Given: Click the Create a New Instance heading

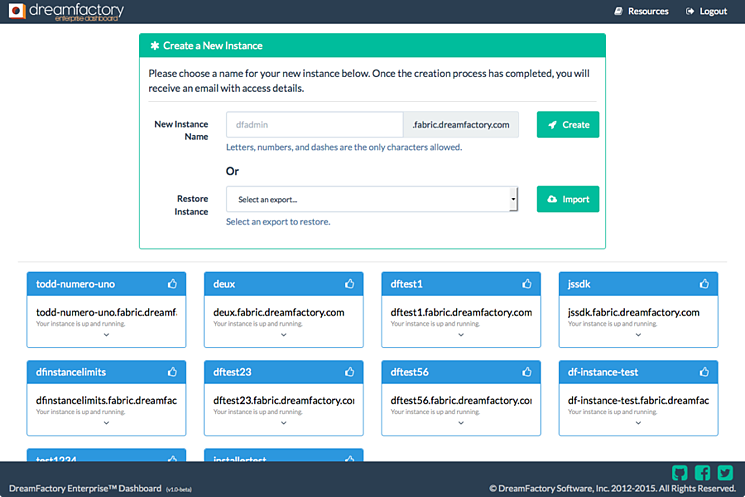Looking at the screenshot, I should point(213,46).
